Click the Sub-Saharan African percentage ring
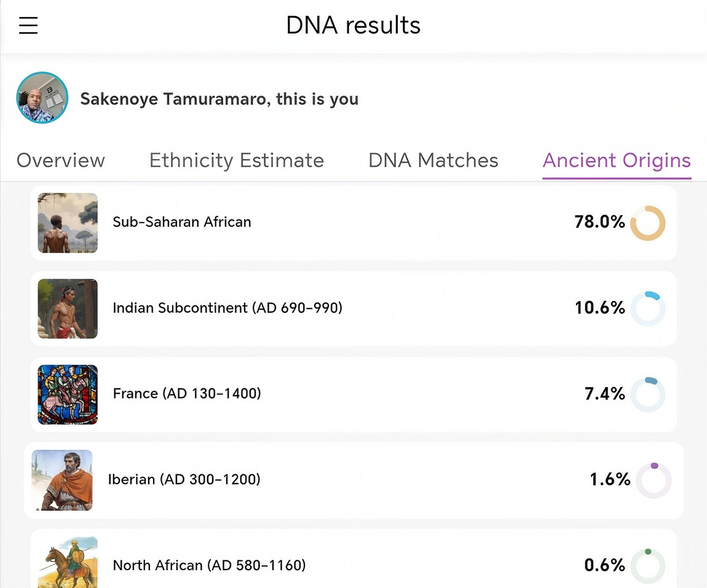Viewport: 707px width, 588px height. pos(648,222)
